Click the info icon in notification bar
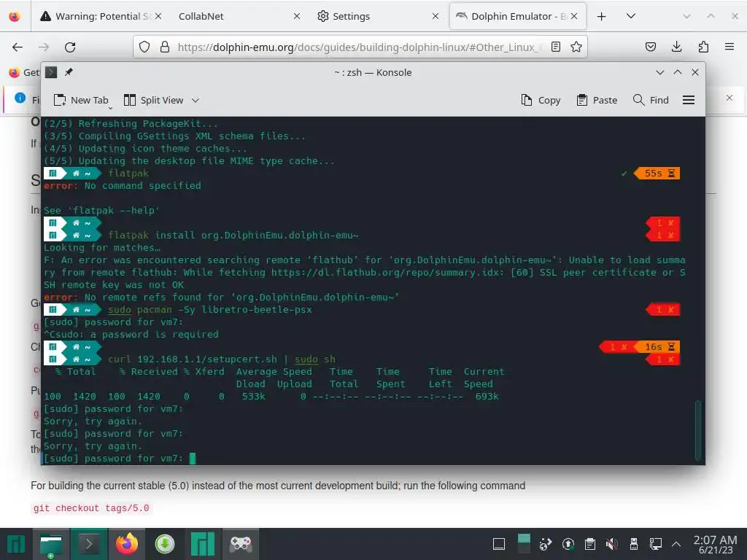This screenshot has width=747, height=560. [x=20, y=98]
